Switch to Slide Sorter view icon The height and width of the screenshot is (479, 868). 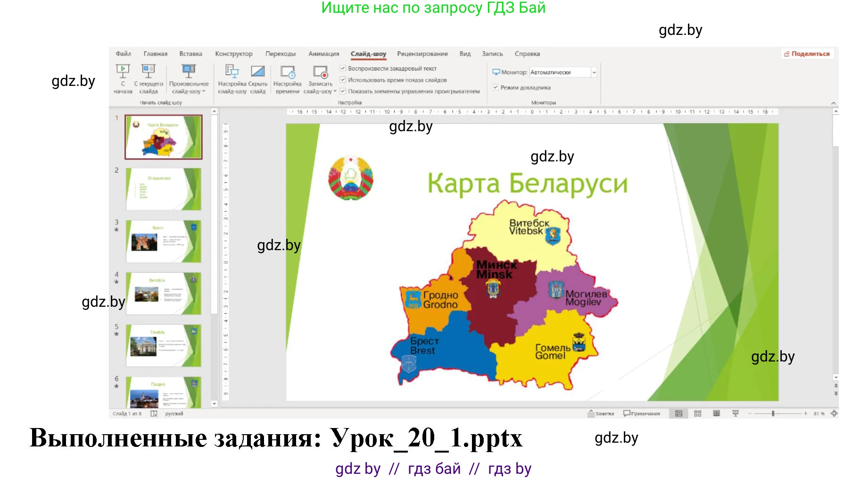point(697,413)
